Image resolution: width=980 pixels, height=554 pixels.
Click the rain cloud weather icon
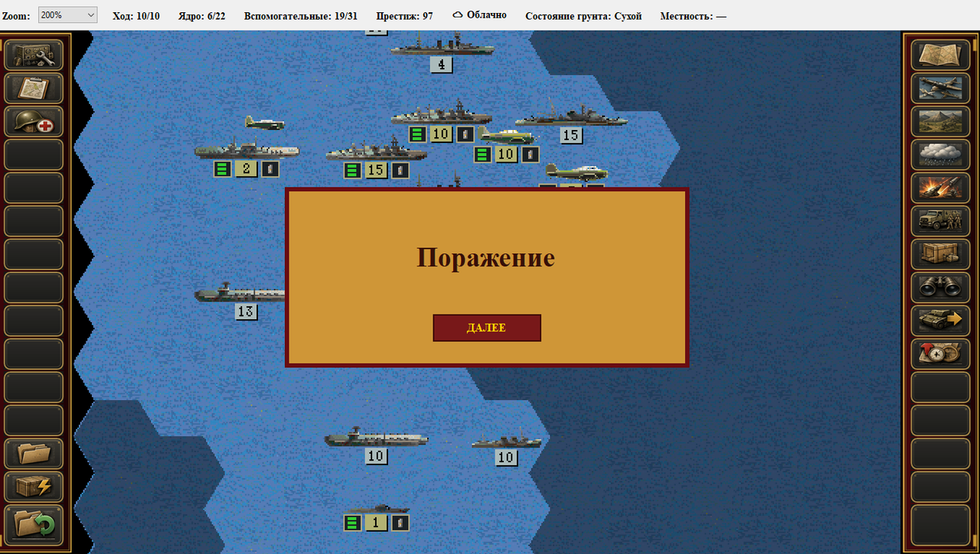pos(940,155)
